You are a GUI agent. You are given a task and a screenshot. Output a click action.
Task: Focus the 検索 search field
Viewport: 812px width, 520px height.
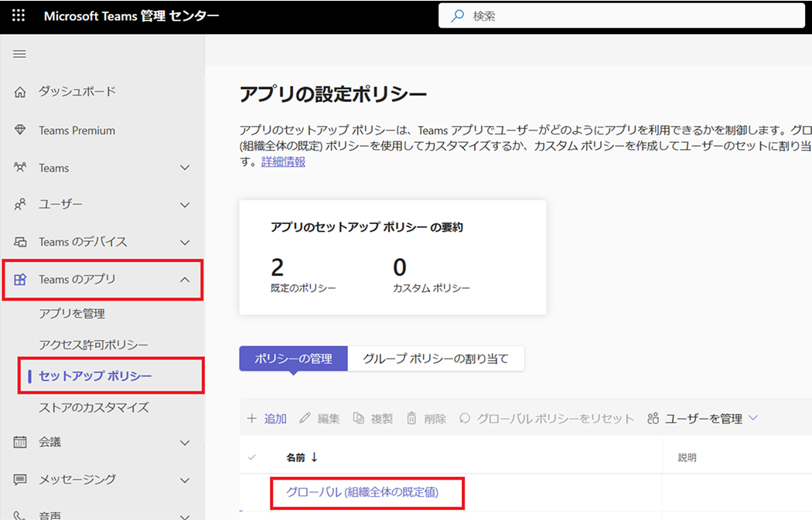pos(622,16)
